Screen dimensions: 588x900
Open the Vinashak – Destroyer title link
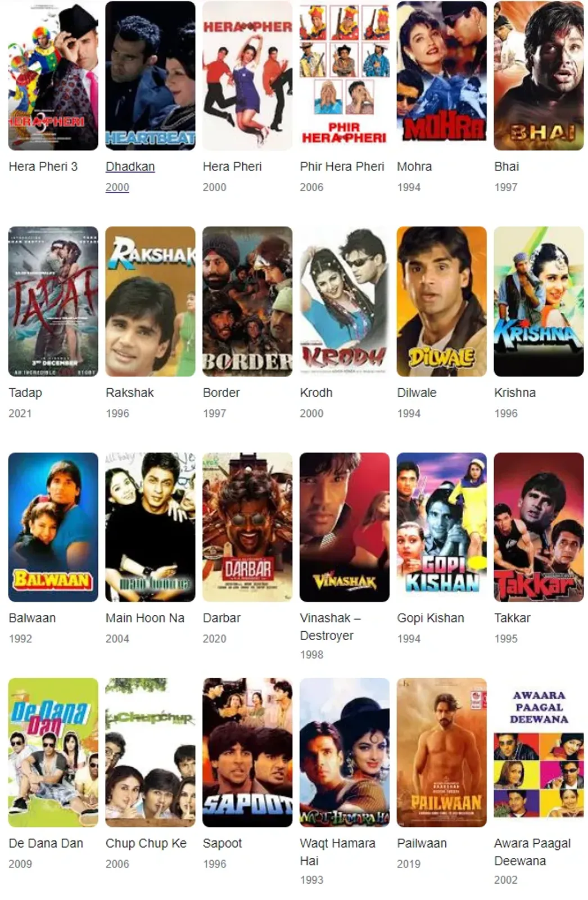click(331, 627)
